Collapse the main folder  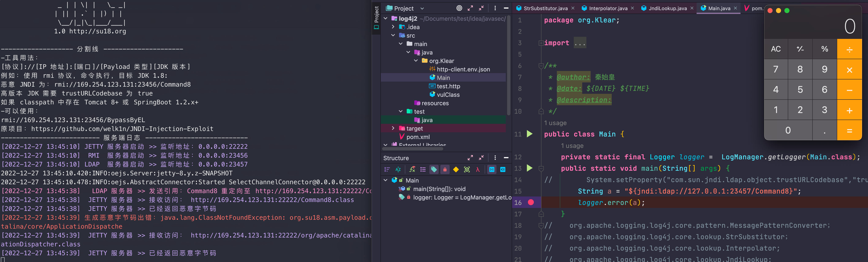click(401, 44)
